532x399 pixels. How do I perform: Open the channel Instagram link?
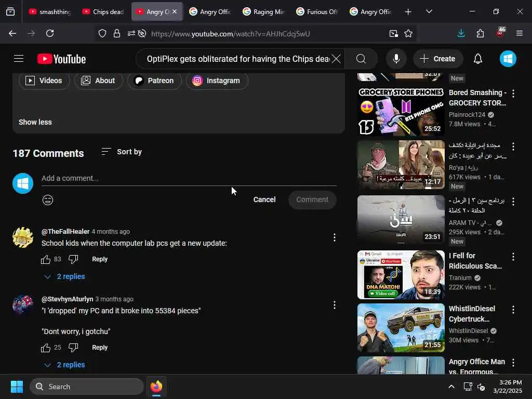(217, 81)
